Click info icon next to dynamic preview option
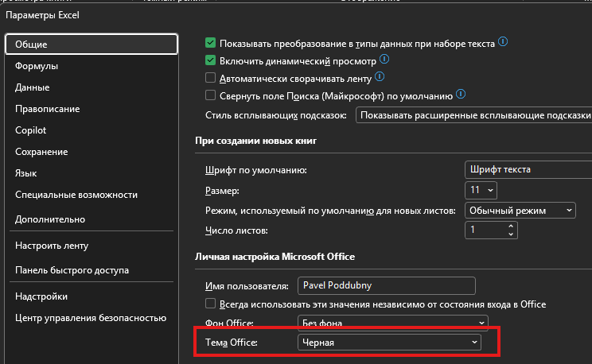The height and width of the screenshot is (364, 592). tap(384, 59)
